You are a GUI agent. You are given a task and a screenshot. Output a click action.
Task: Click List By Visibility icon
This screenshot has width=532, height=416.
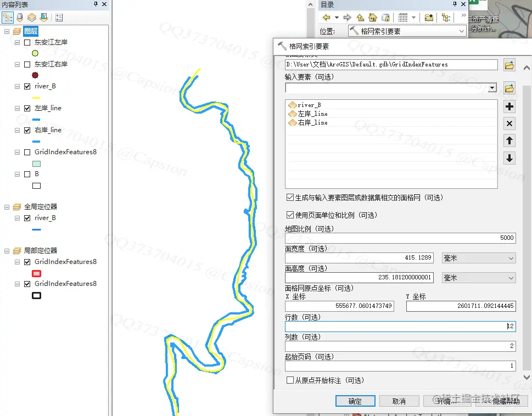pyautogui.click(x=31, y=18)
